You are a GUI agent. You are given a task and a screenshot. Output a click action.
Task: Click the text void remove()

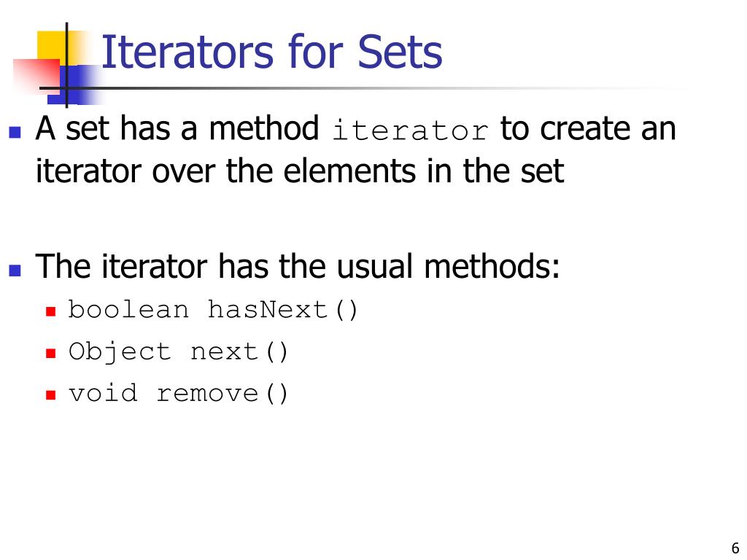point(178,394)
